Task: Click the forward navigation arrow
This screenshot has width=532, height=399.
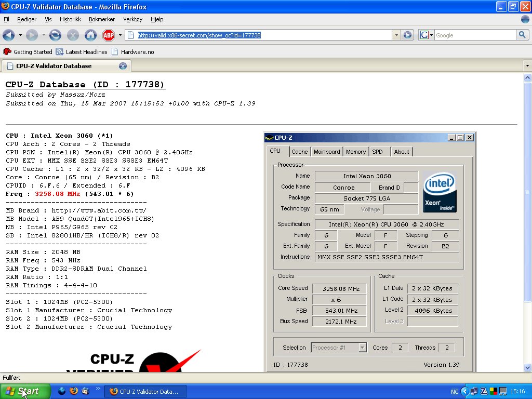Action: tap(32, 35)
